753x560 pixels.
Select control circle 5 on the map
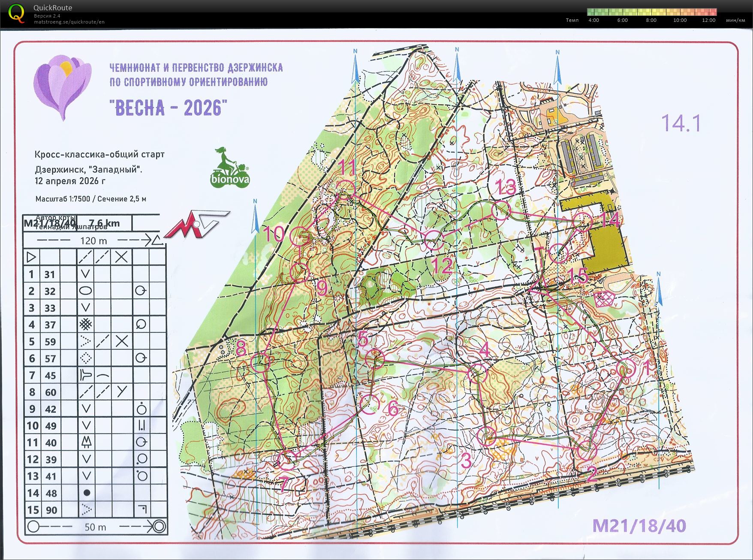coord(375,358)
